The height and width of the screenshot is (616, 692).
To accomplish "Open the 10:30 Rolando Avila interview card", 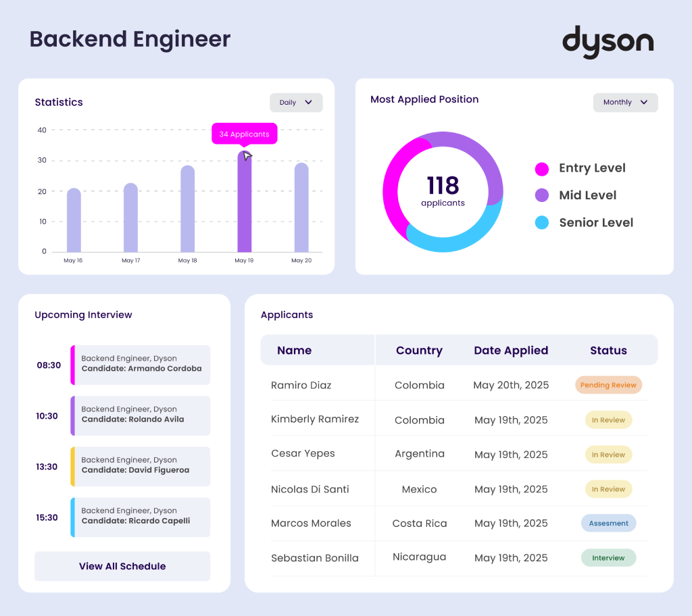I will pos(141,415).
